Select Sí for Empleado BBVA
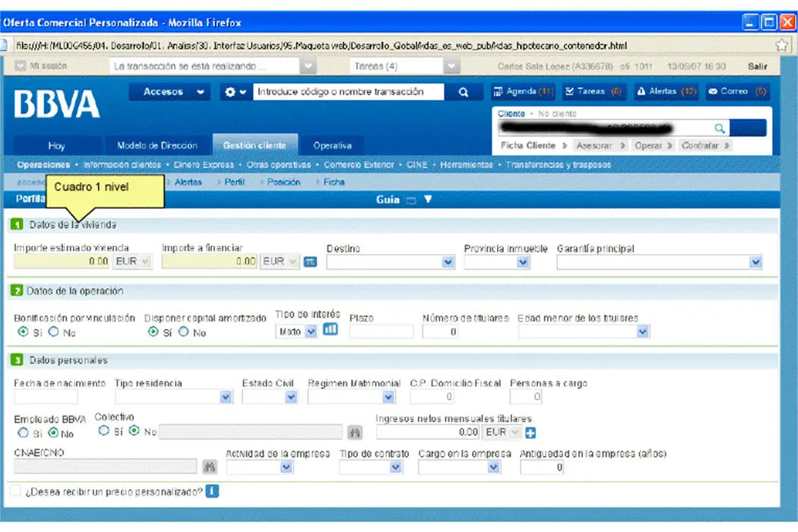 (23, 431)
